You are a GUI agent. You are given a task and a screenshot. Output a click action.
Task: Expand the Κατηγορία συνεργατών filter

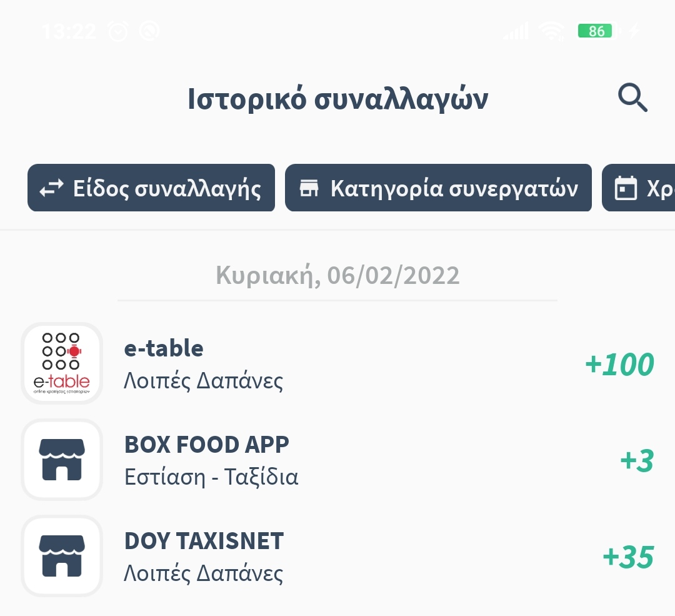click(x=438, y=188)
